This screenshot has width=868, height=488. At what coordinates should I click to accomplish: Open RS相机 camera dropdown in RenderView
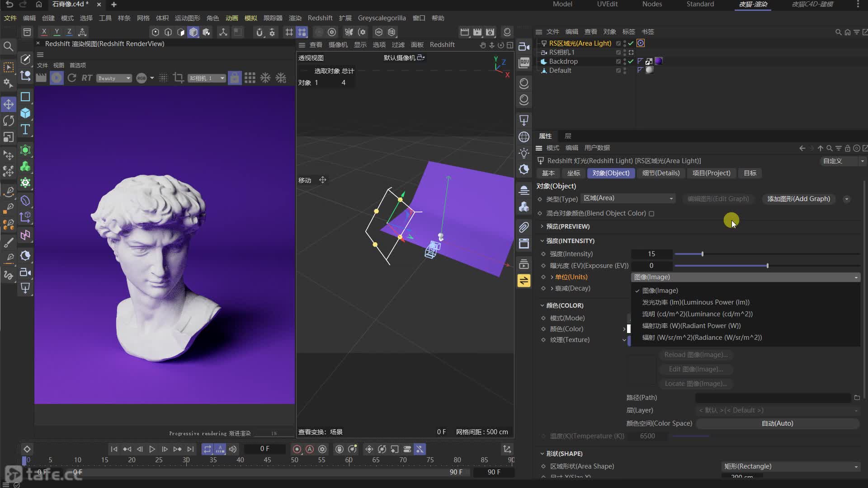(207, 78)
